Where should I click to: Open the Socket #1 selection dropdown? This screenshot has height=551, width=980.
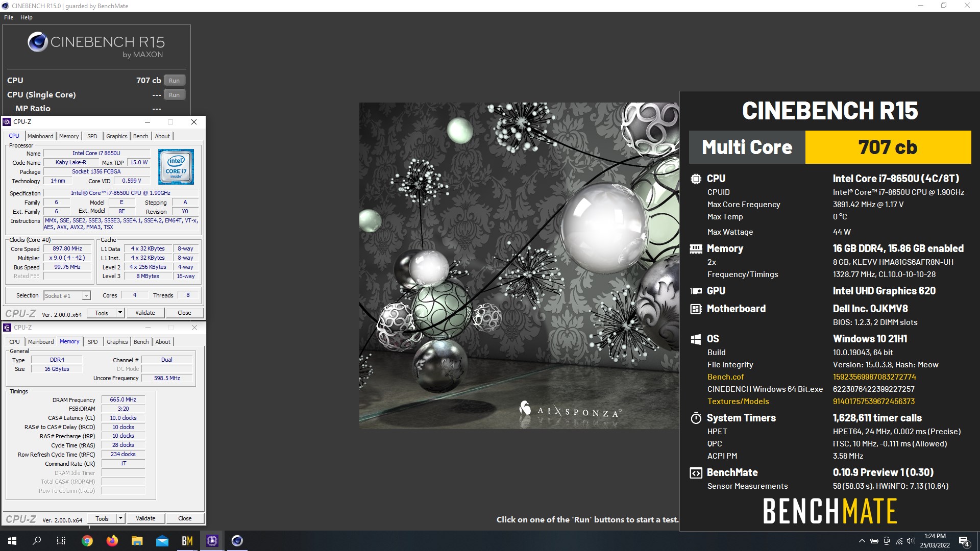(x=67, y=296)
